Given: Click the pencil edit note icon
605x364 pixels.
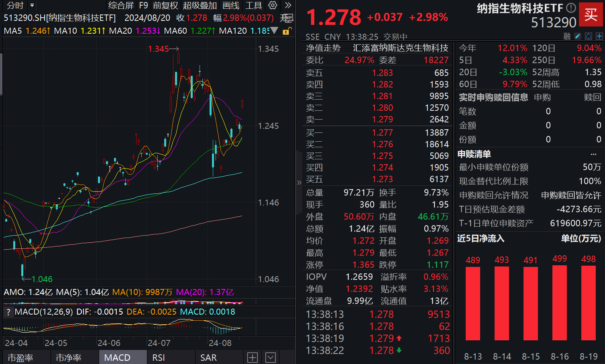Looking at the screenshot, I should 578,37.
